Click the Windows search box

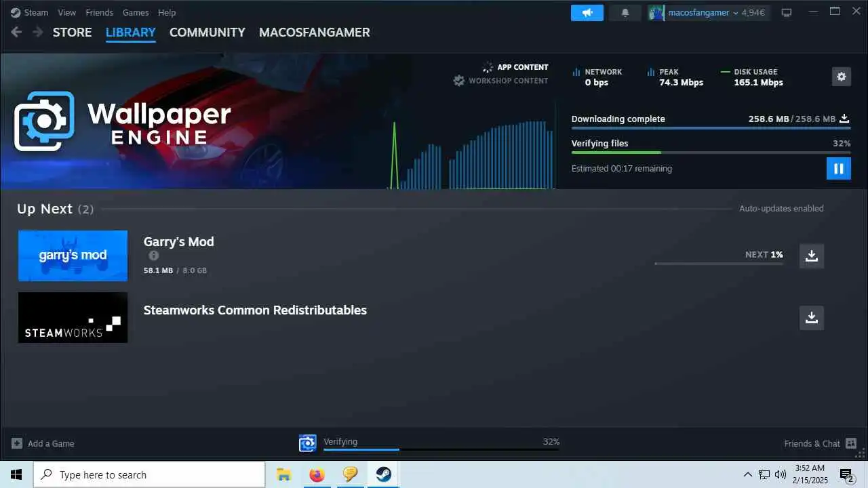(149, 474)
